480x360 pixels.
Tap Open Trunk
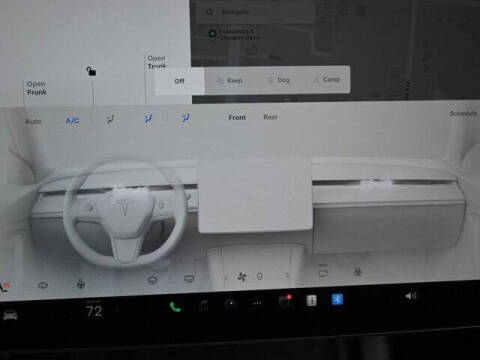[x=157, y=63]
